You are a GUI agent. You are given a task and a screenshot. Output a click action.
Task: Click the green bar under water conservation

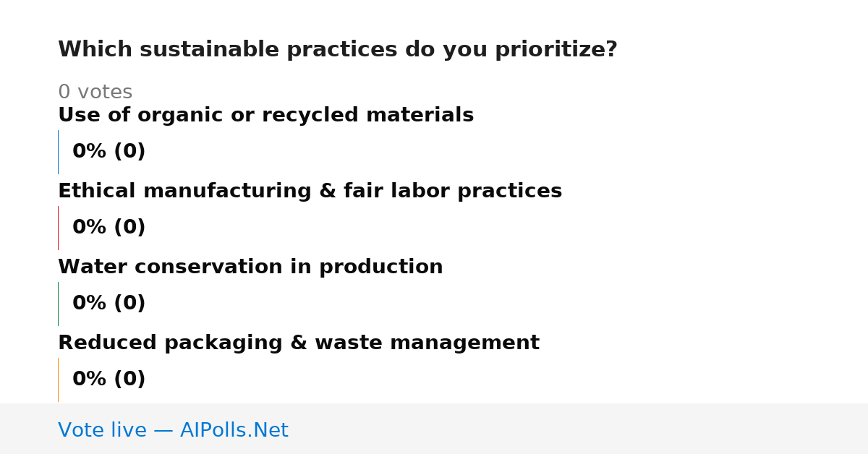pyautogui.click(x=58, y=304)
